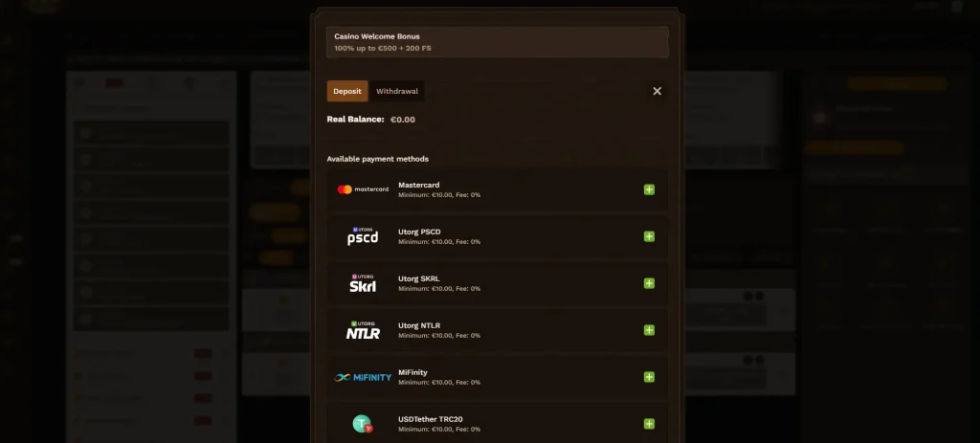Click the Tether coin icon
Viewport: 980px width, 443px height.
coord(362,424)
